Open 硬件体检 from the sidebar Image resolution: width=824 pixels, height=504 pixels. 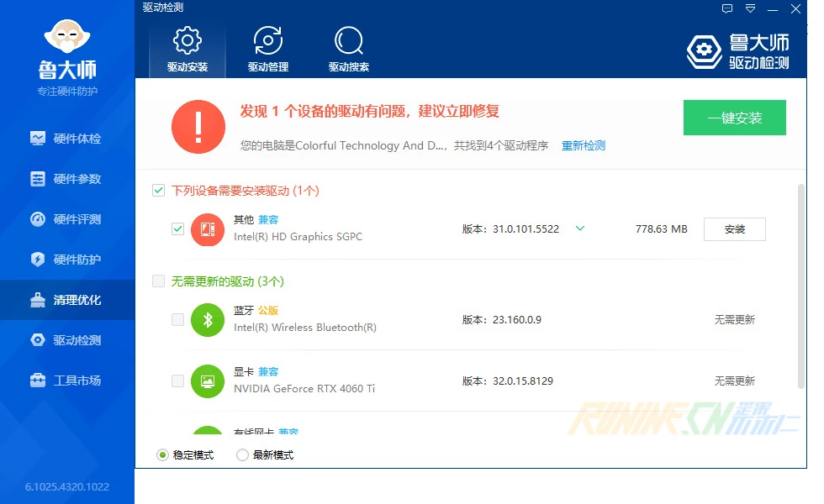pos(67,138)
